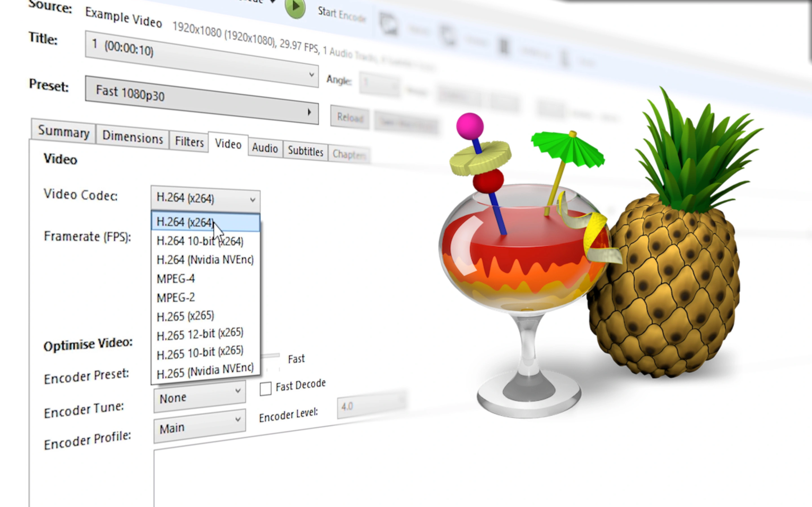This screenshot has height=507, width=812.
Task: Click the Reload button
Action: pyautogui.click(x=349, y=118)
